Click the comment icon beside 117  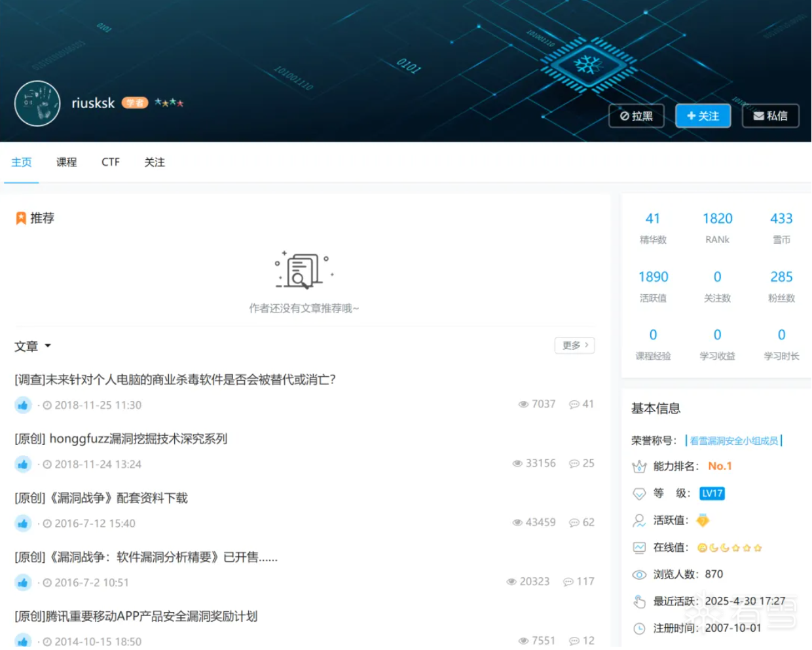[568, 582]
